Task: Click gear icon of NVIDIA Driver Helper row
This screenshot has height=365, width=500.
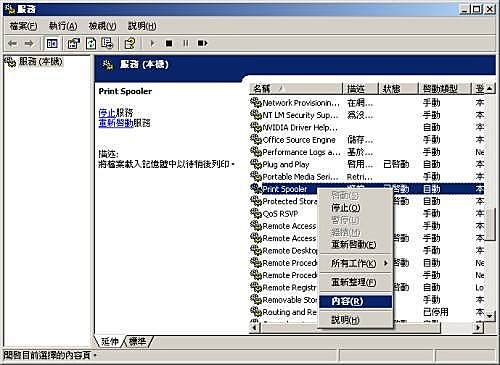Action: (x=256, y=127)
